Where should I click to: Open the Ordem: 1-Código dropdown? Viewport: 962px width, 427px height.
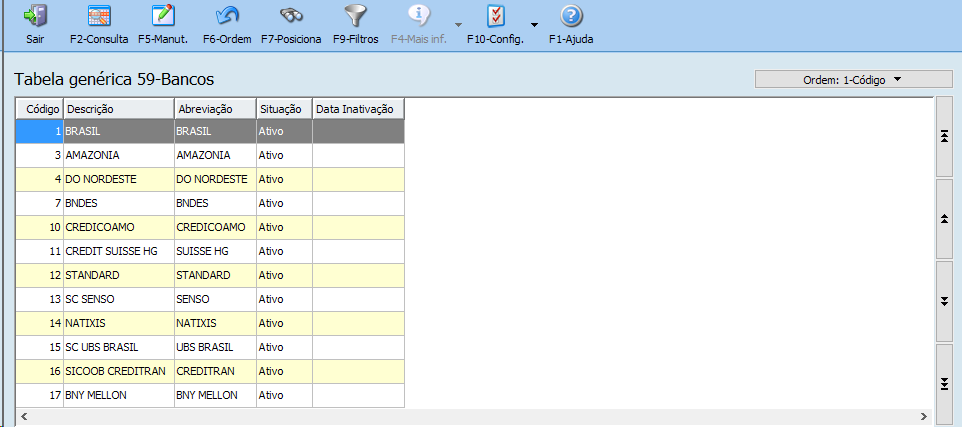[x=853, y=79]
